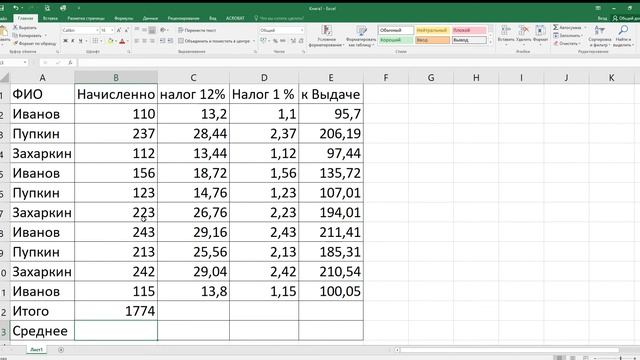The height and width of the screenshot is (360, 640).
Task: Click the Percent Style icon
Action: pos(275,41)
